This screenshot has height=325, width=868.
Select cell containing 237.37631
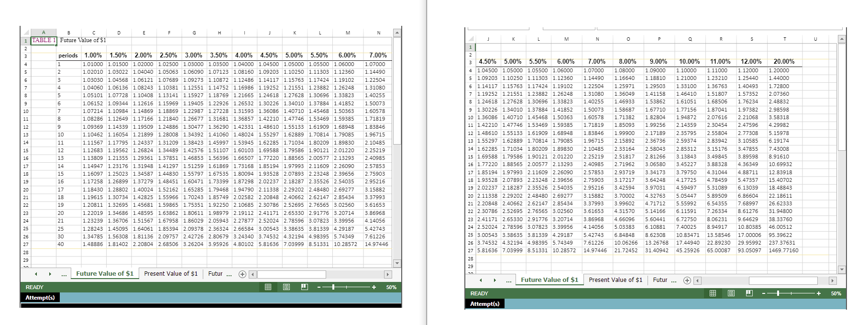click(784, 243)
